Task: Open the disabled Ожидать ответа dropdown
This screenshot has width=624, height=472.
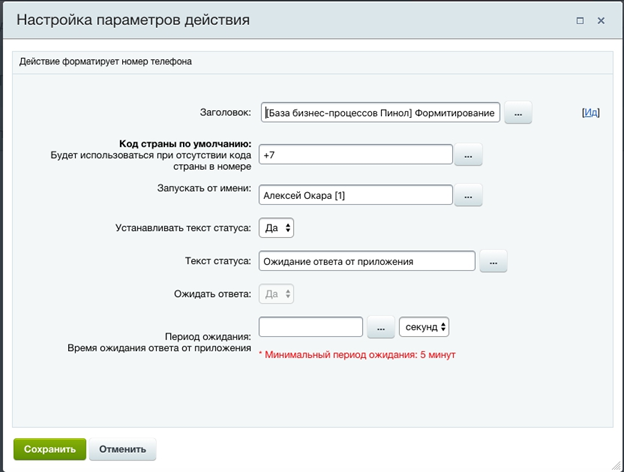Action: pyautogui.click(x=277, y=294)
